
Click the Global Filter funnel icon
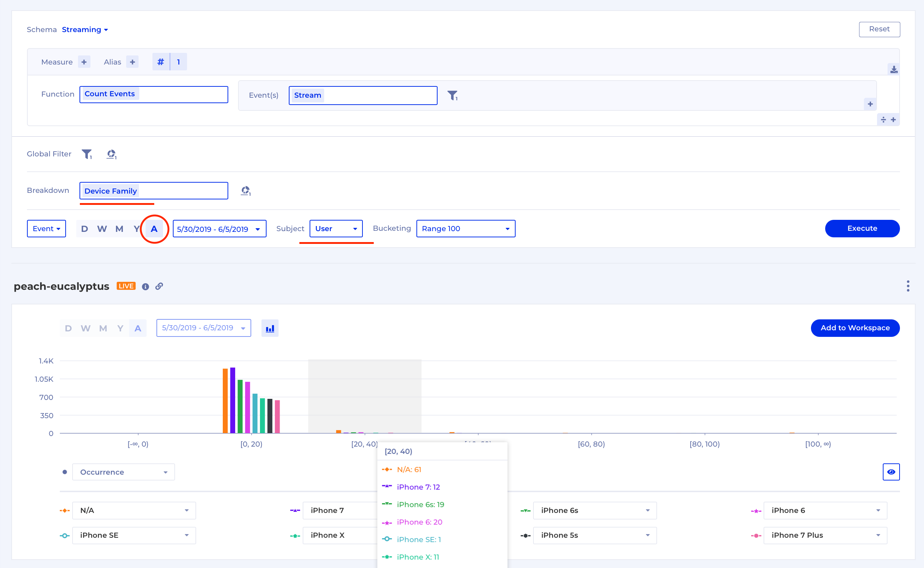(87, 154)
